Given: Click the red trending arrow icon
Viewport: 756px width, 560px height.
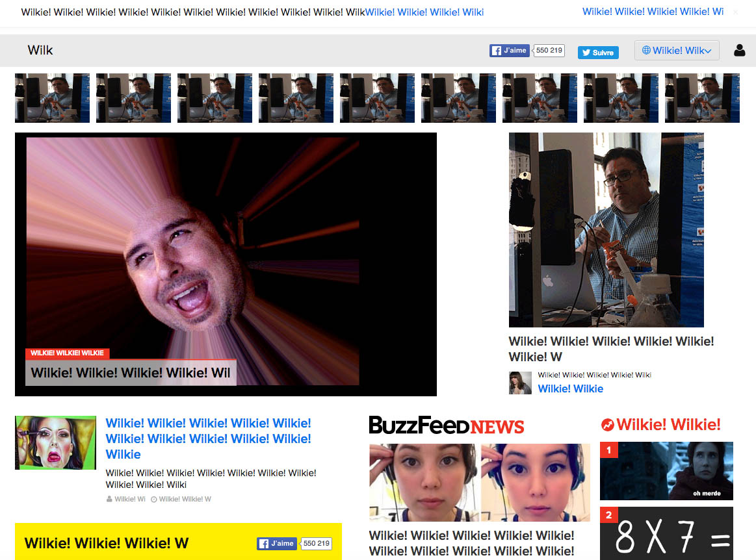Looking at the screenshot, I should 607,425.
